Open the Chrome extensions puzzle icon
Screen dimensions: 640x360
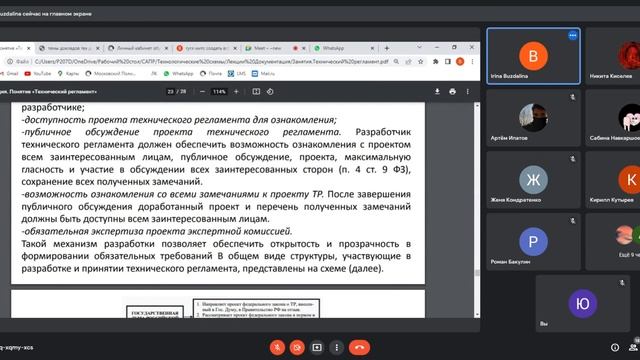pos(436,62)
